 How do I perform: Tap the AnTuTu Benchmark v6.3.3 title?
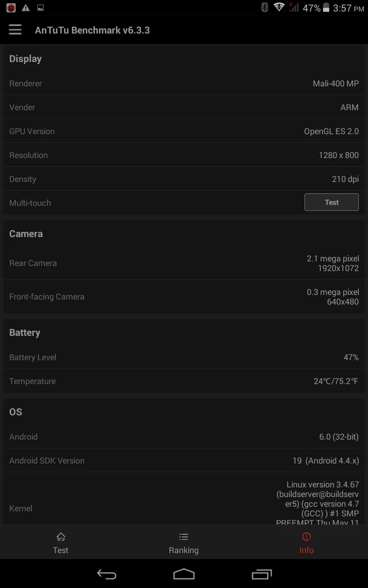[x=92, y=30]
